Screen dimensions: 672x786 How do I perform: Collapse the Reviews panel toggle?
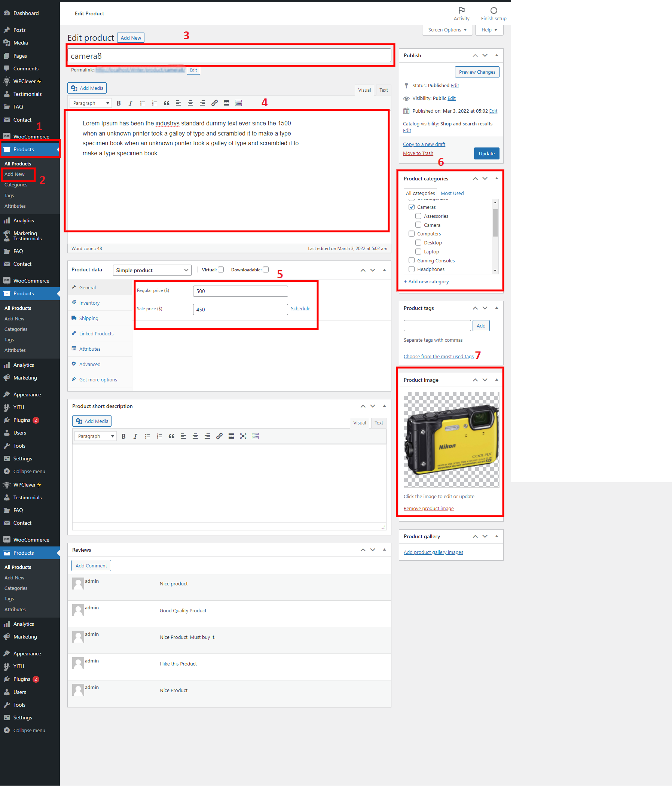coord(384,550)
